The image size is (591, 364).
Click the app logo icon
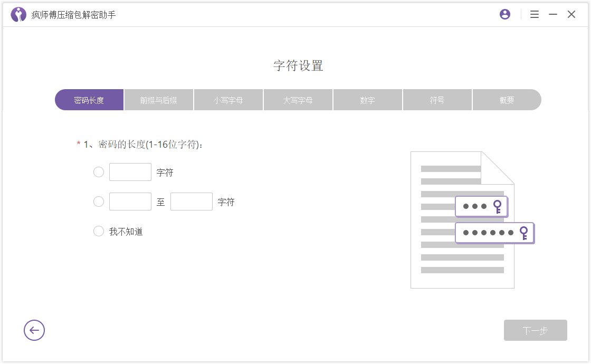[18, 14]
